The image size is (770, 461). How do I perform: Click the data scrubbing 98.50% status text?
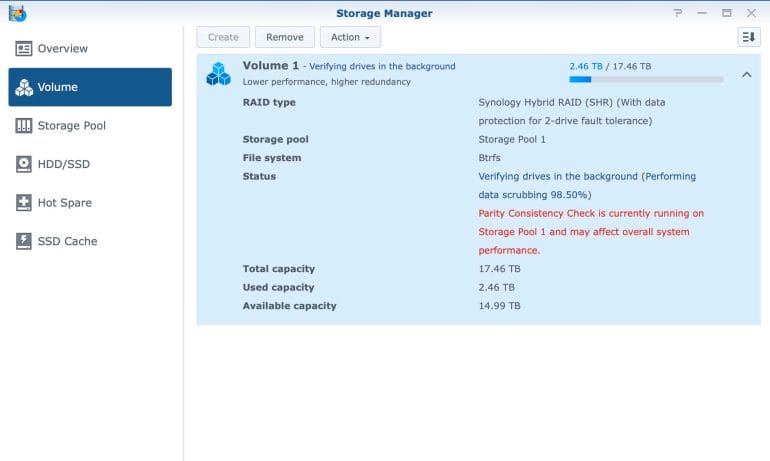pyautogui.click(x=587, y=186)
